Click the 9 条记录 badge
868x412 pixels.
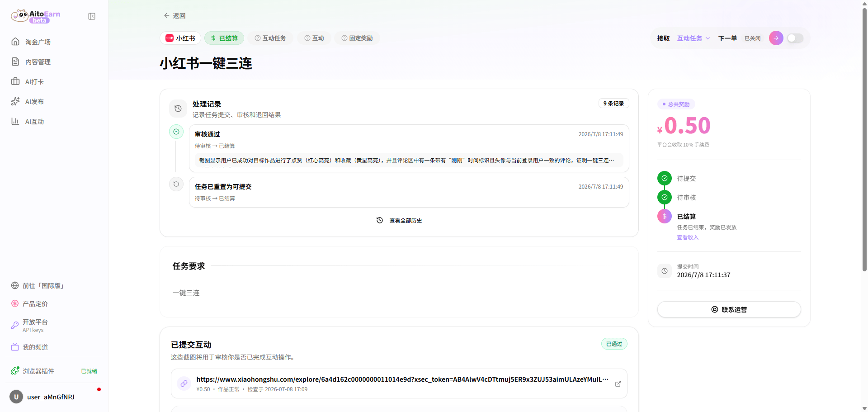click(613, 103)
